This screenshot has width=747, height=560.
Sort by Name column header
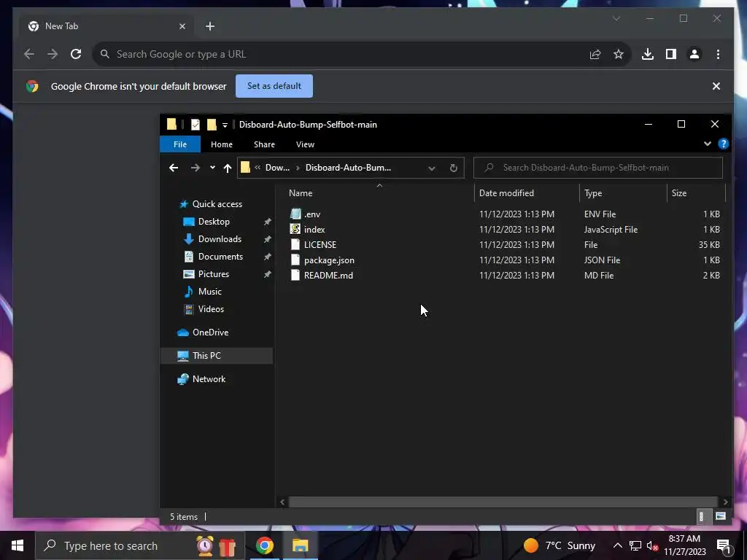pyautogui.click(x=301, y=193)
